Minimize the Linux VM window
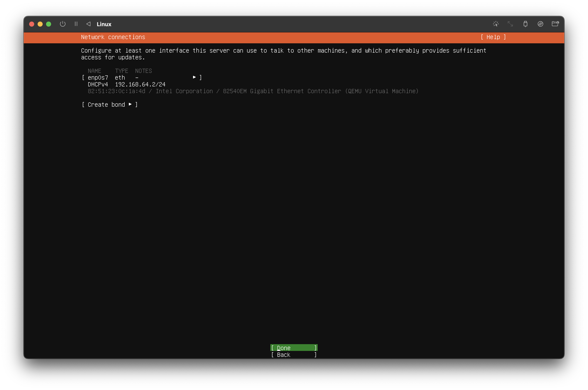Screen dimensions: 588x390 (x=40, y=24)
